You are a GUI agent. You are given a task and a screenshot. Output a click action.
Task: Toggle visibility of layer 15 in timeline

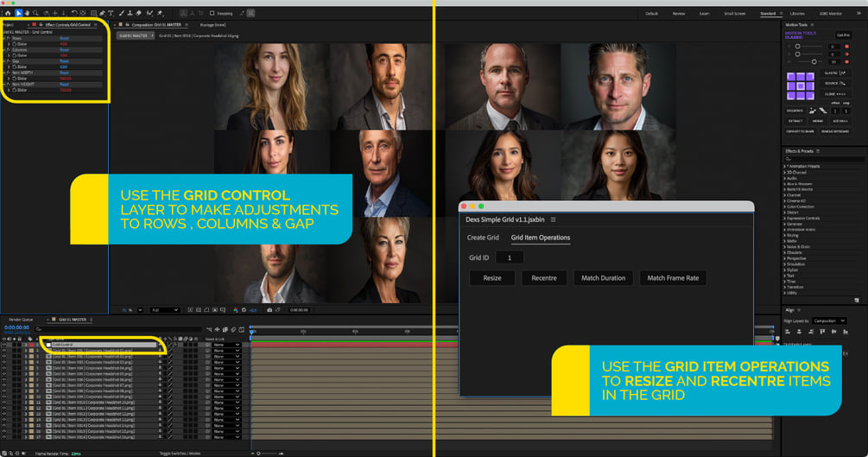(3, 425)
